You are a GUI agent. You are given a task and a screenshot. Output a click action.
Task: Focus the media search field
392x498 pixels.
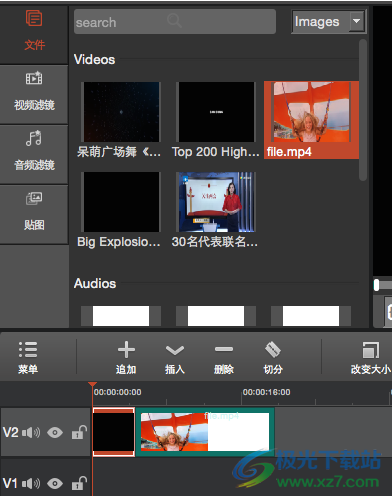point(175,22)
